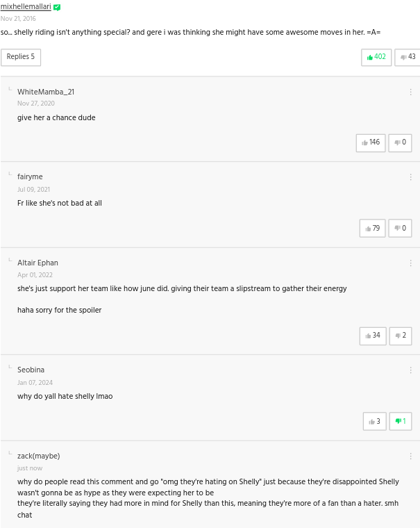
Task: Dislike mixhellemallari's comment showing 43 dislikes
Action: tap(408, 57)
